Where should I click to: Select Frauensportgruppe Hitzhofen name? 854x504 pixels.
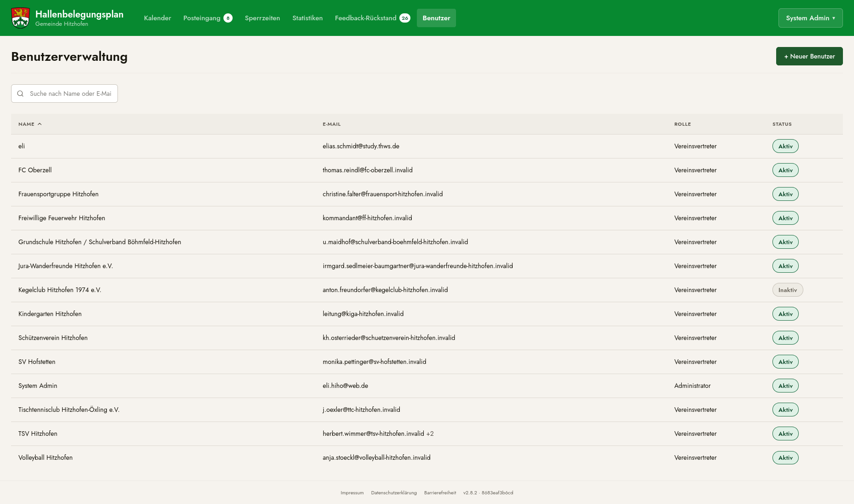pos(58,194)
